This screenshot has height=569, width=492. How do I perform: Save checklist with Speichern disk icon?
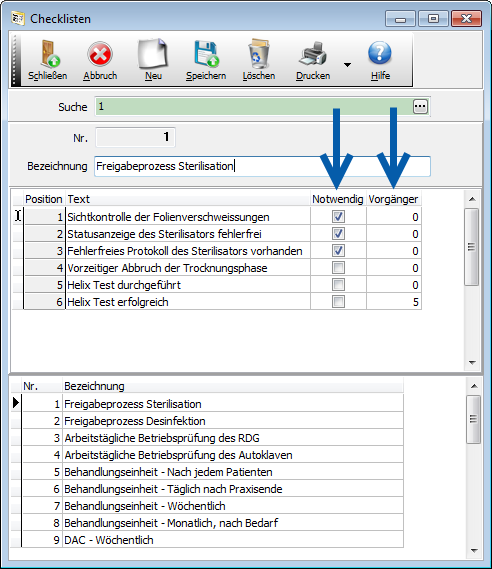coord(206,54)
